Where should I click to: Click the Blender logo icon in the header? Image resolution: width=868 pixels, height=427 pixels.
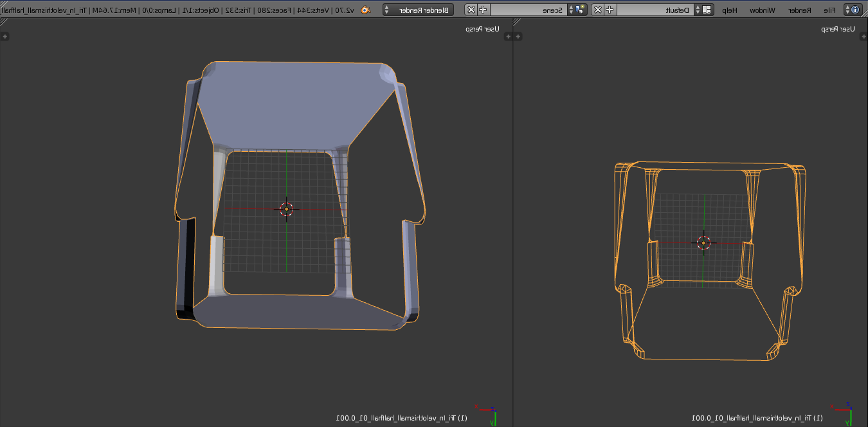click(x=365, y=10)
